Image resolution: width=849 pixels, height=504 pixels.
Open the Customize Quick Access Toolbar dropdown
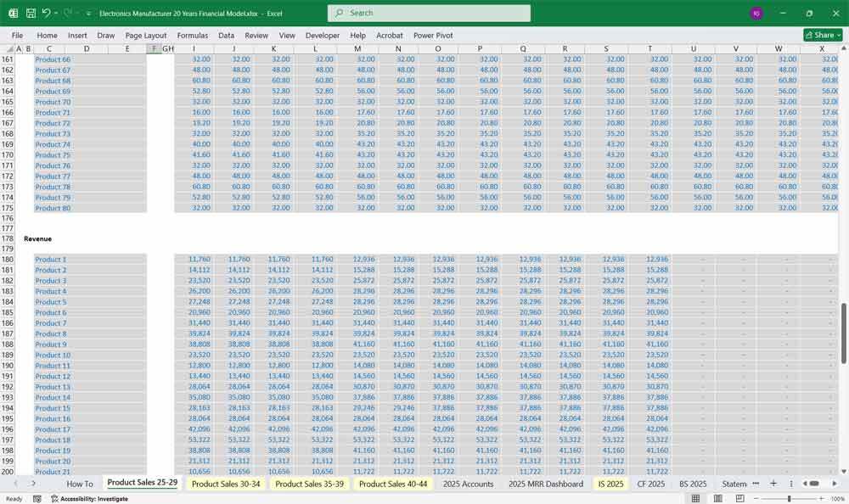[87, 13]
